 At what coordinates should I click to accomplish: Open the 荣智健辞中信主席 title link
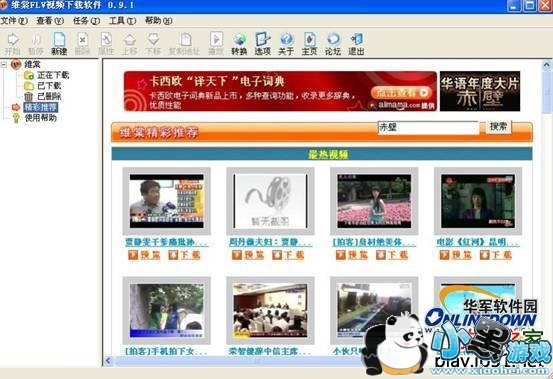point(270,351)
